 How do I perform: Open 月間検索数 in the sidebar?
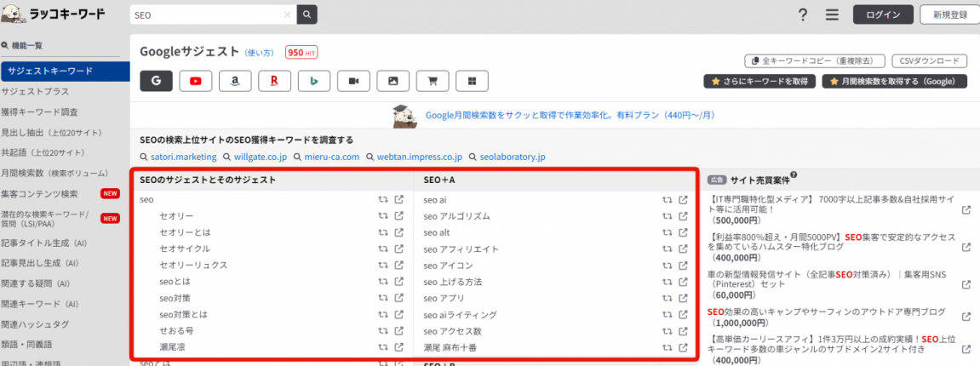point(46,173)
